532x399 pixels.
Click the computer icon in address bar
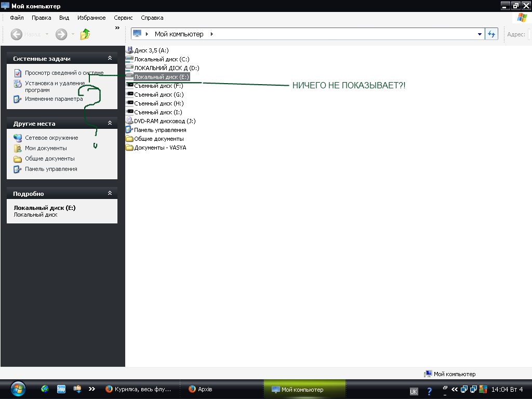click(x=137, y=34)
